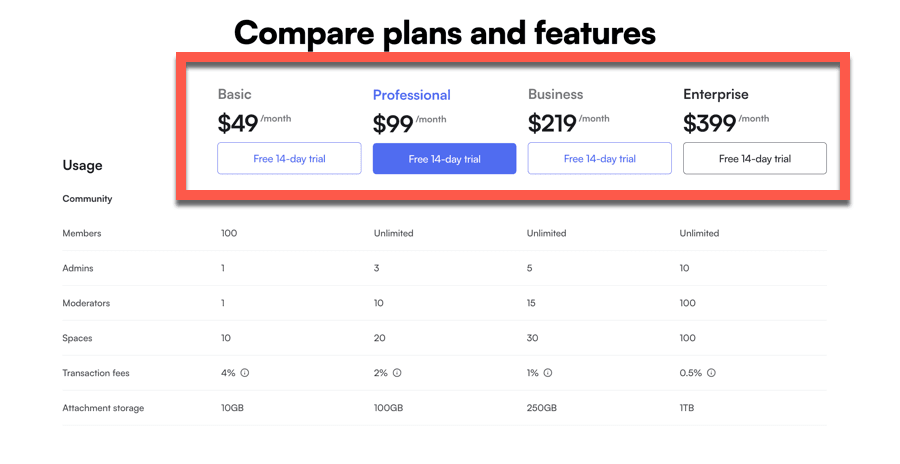Start the Professional plan free 14-day trial
This screenshot has width=900, height=464.
(444, 159)
